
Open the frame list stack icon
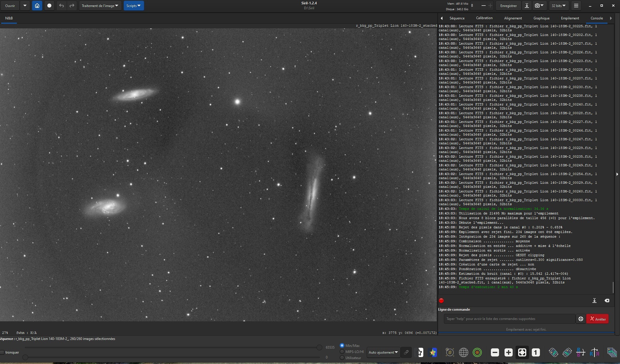(x=612, y=352)
